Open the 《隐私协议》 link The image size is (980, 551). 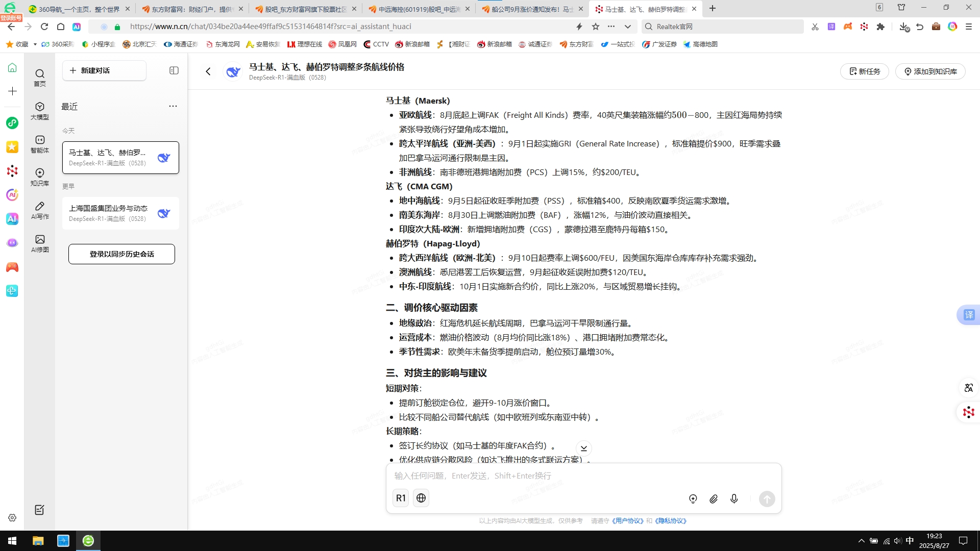(670, 521)
